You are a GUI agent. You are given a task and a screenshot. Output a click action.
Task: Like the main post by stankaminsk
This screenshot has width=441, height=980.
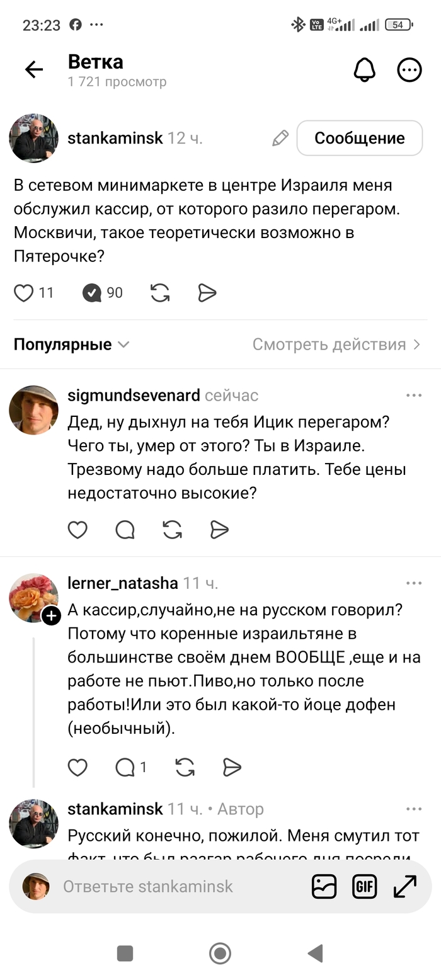point(24,293)
